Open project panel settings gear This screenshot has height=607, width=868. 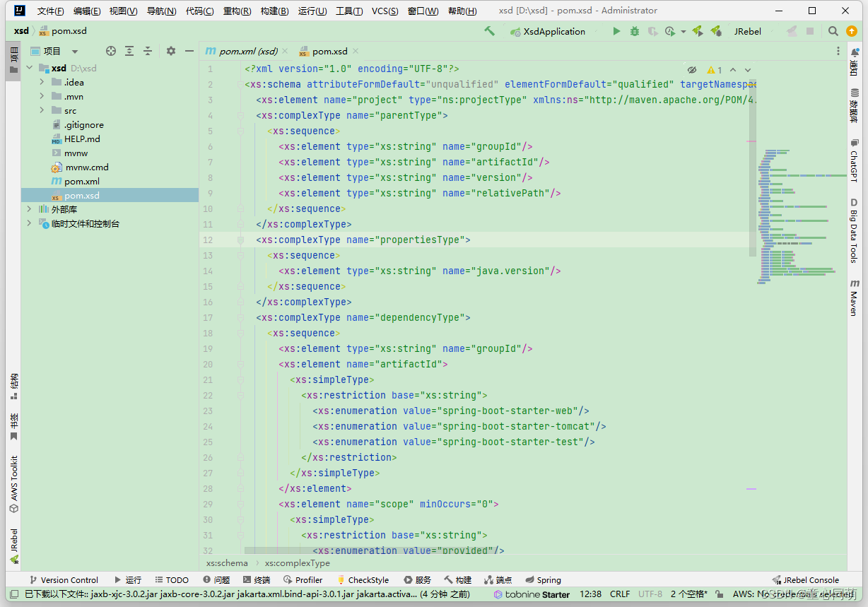coord(170,50)
